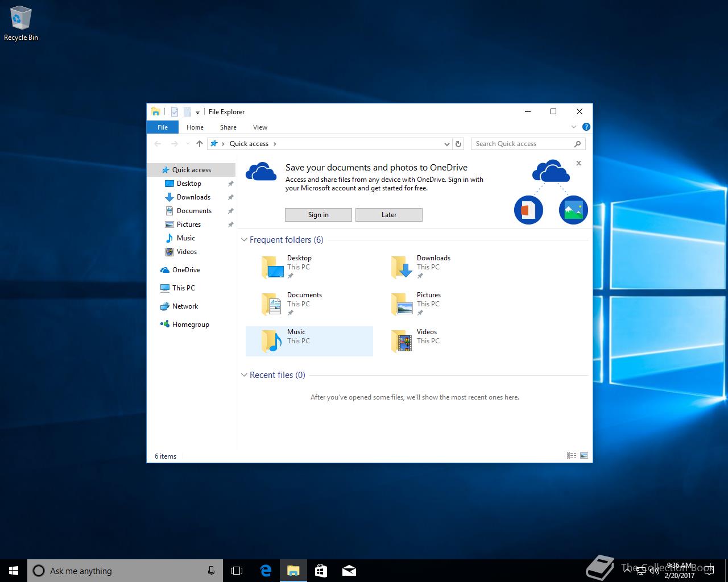This screenshot has width=728, height=582.
Task: Open the Windows Start menu
Action: click(x=14, y=571)
